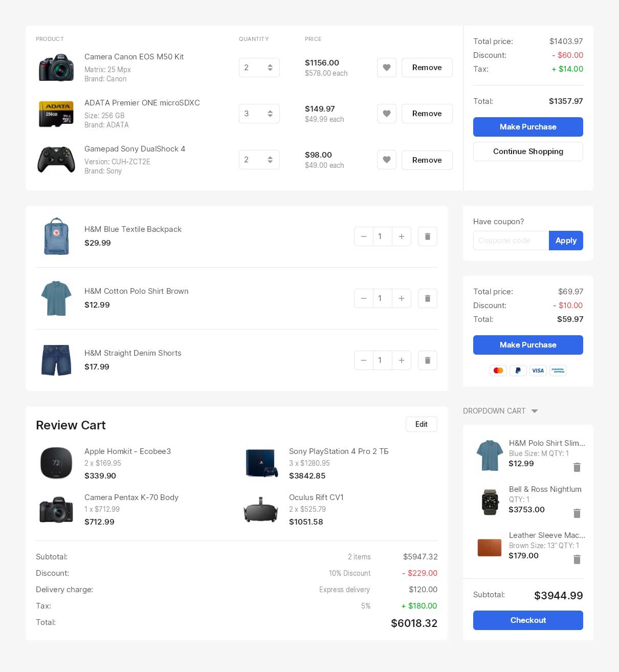Click H&M Cotton Polo Shirt quantity field
Screen dimensions: 619x672
tap(383, 298)
